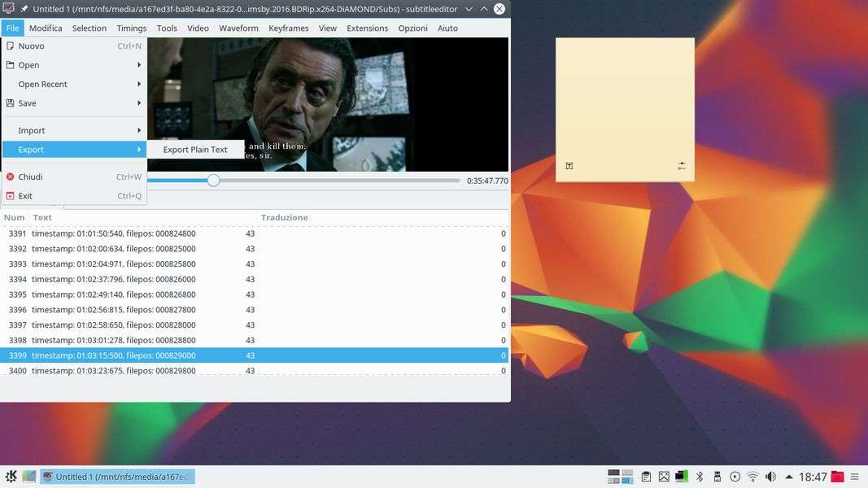Click the 0:35:47.770 time readout
Image resolution: width=868 pixels, height=488 pixels.
click(x=487, y=181)
